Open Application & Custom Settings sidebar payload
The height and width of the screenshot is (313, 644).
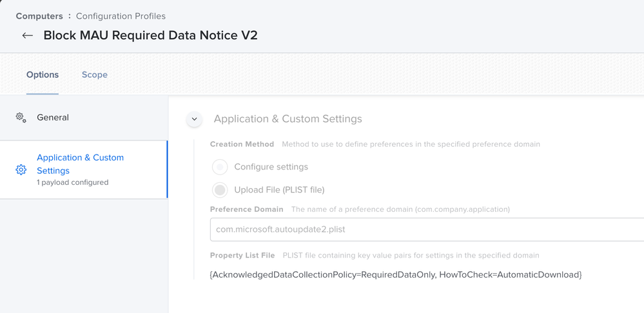[84, 170]
